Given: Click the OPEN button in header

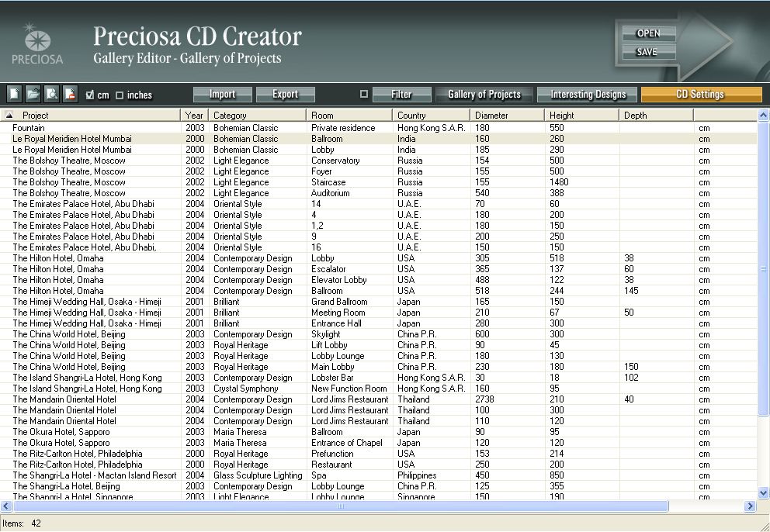Looking at the screenshot, I should (x=648, y=33).
